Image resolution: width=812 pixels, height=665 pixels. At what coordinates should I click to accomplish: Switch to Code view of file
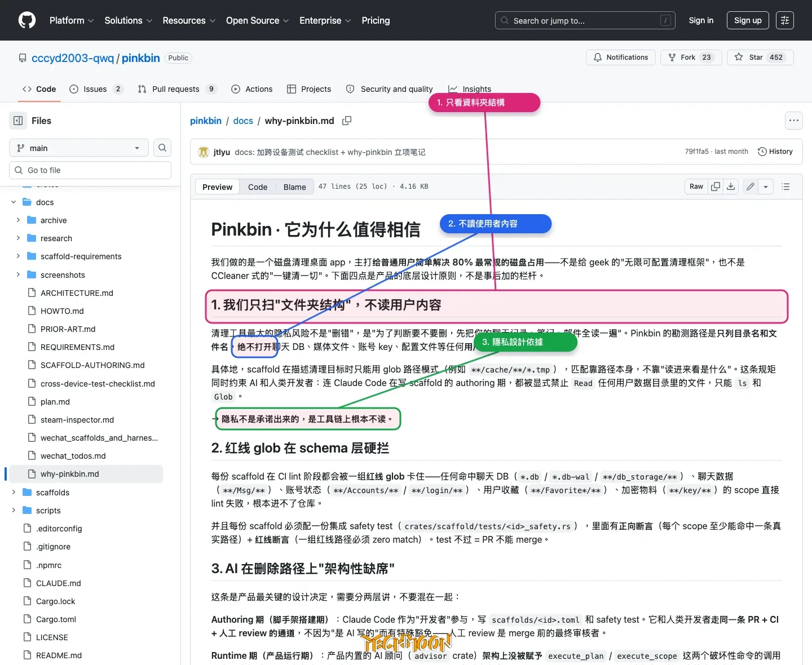[x=258, y=187]
